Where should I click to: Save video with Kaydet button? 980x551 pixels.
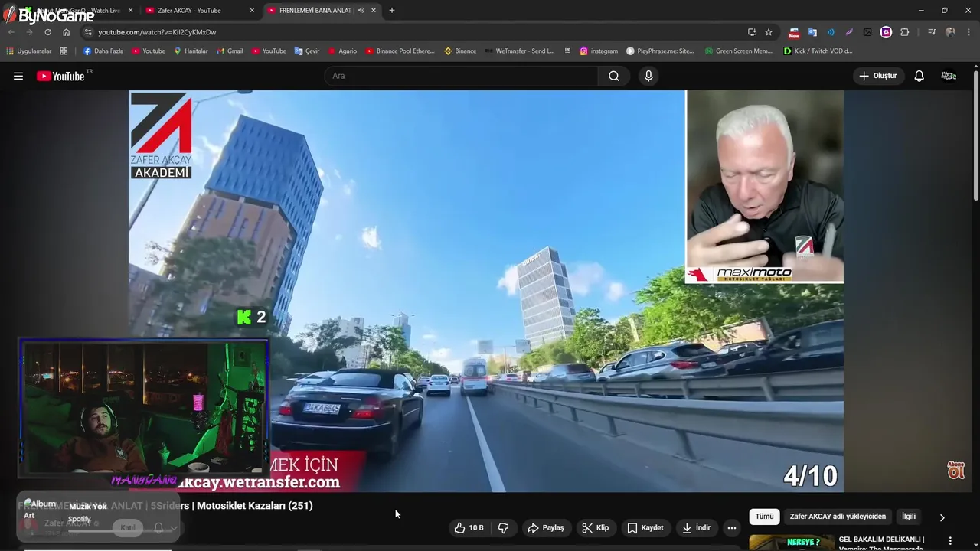(645, 527)
